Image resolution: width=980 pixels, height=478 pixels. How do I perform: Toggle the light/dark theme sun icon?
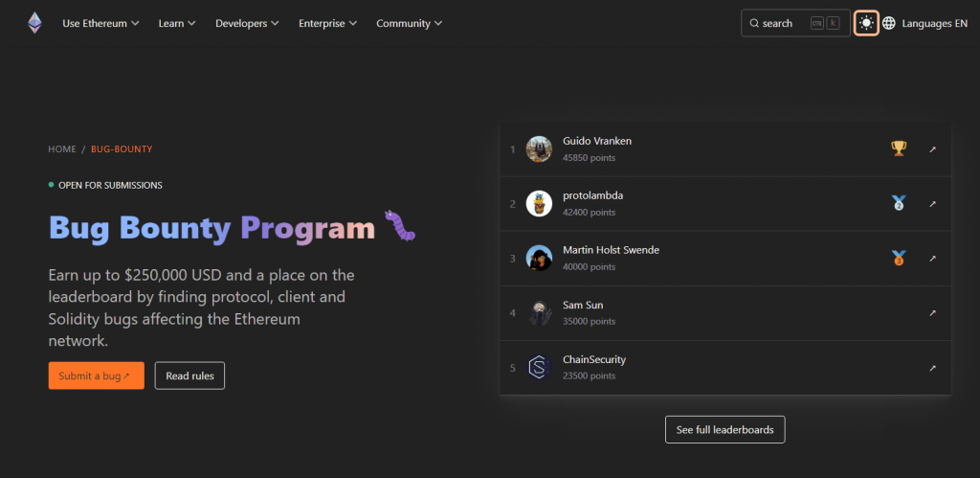(866, 23)
